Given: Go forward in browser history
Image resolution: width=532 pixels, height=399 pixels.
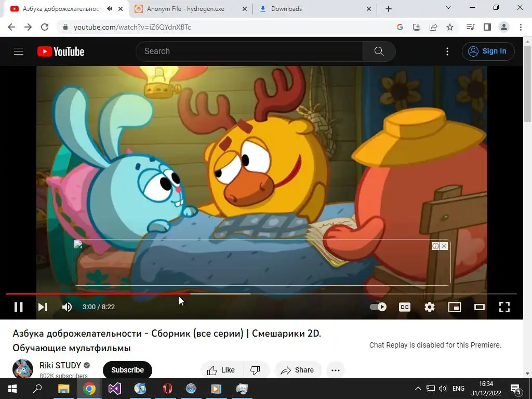Looking at the screenshot, I should pyautogui.click(x=28, y=27).
